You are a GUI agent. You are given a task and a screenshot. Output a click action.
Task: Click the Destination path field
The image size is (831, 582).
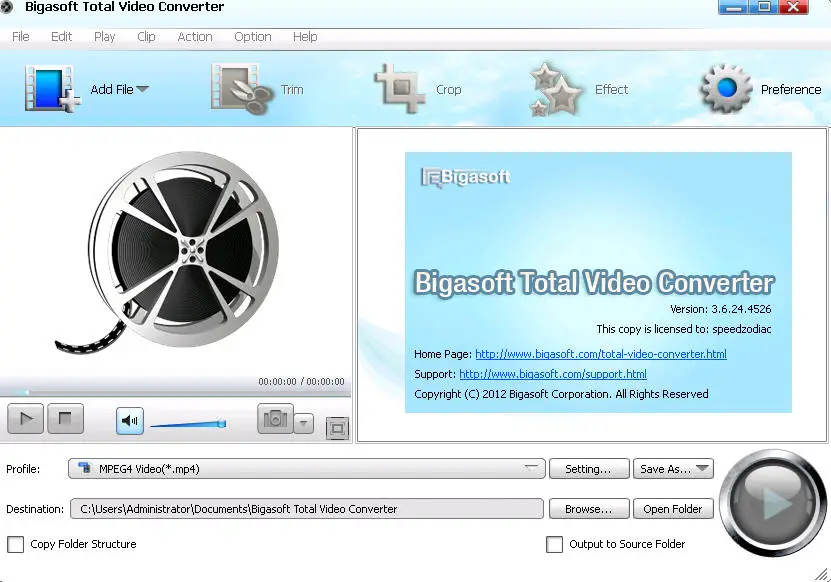(x=307, y=509)
